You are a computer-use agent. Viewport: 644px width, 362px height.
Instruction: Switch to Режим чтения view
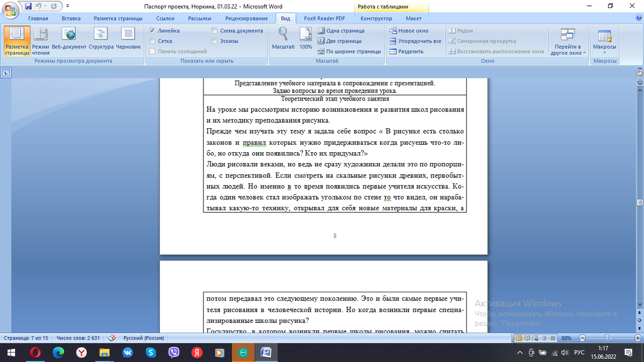40,41
